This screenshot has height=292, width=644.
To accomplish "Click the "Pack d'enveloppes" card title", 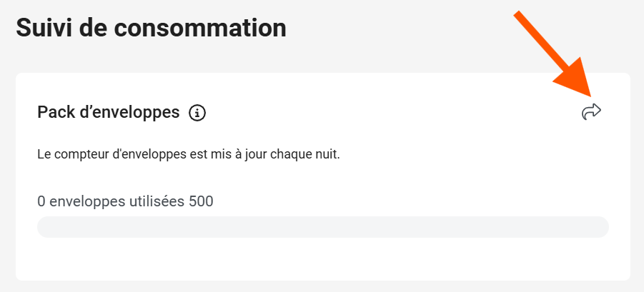I will click(x=108, y=112).
